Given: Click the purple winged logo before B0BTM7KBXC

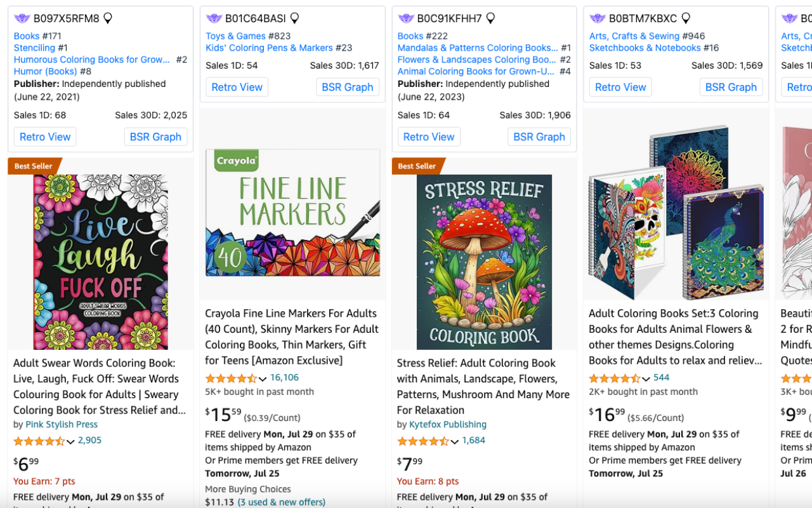Looking at the screenshot, I should [x=598, y=18].
